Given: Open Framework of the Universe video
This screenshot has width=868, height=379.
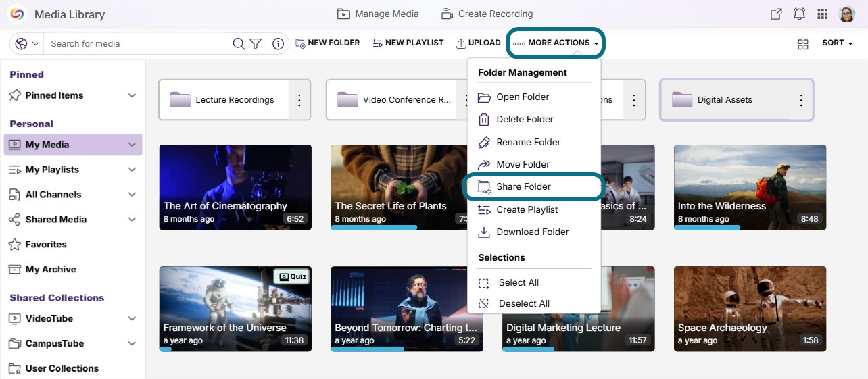Looking at the screenshot, I should [x=235, y=309].
